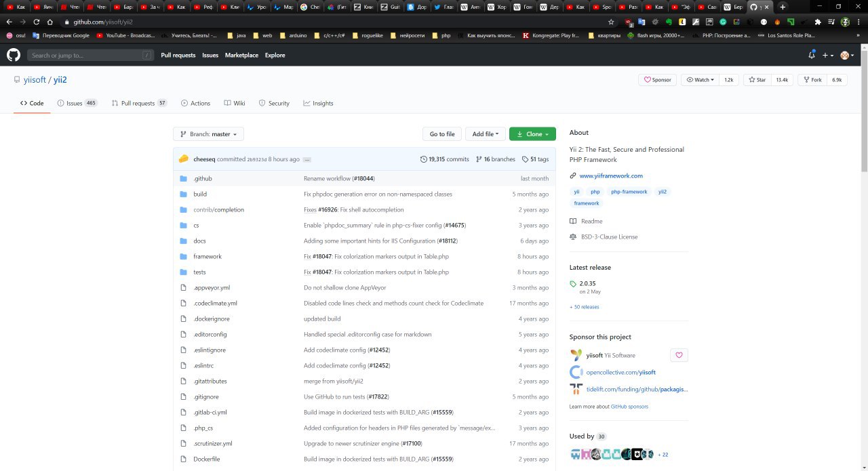Open the contrib/completion folder

point(218,209)
